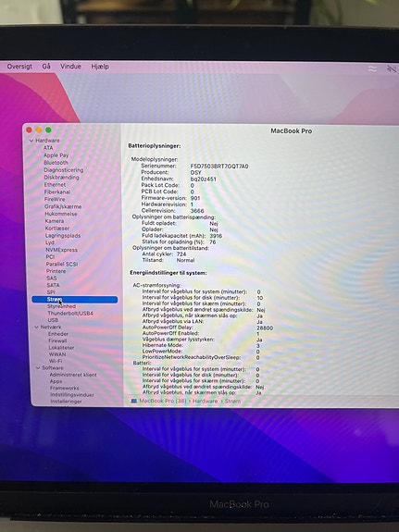The image size is (399, 532).
Task: Open the Hjælp menu
Action: 100,67
